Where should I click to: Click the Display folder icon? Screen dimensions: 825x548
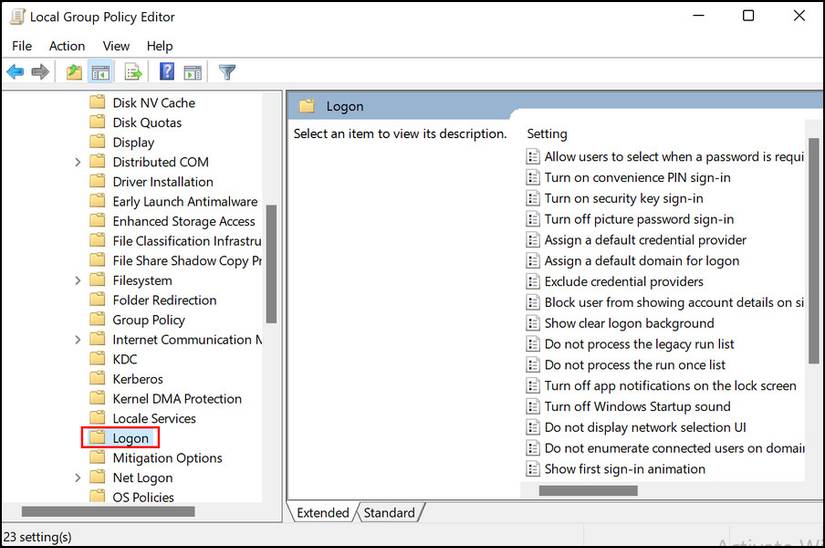point(97,141)
